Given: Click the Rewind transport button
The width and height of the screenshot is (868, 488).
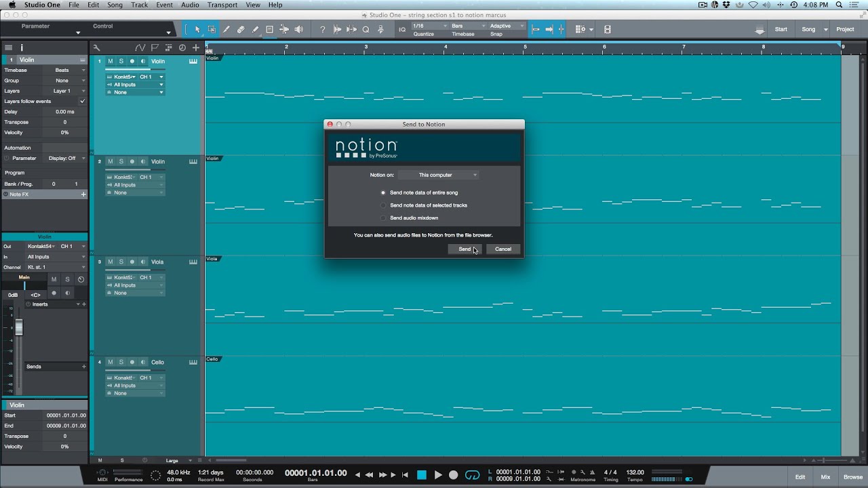Looking at the screenshot, I should pyautogui.click(x=370, y=475).
